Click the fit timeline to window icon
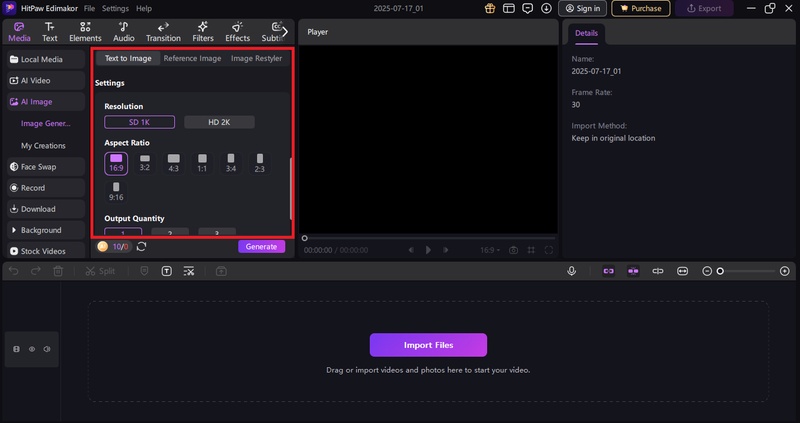Screen dimensions: 800x423 (x=683, y=271)
